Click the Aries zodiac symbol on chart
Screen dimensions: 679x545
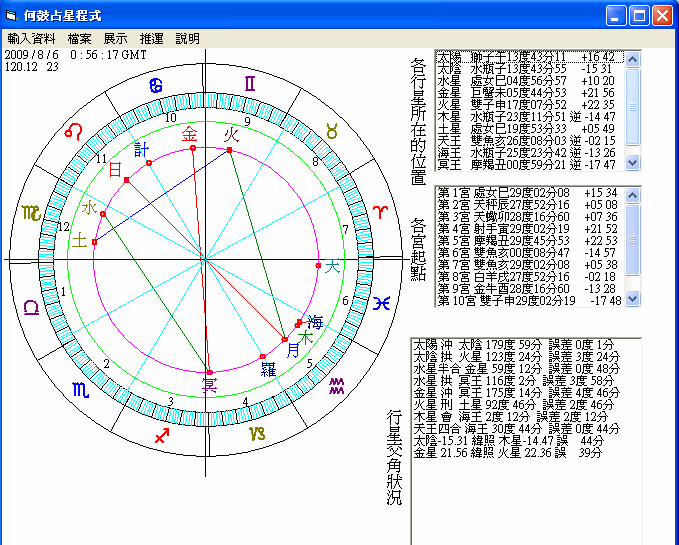[x=380, y=212]
